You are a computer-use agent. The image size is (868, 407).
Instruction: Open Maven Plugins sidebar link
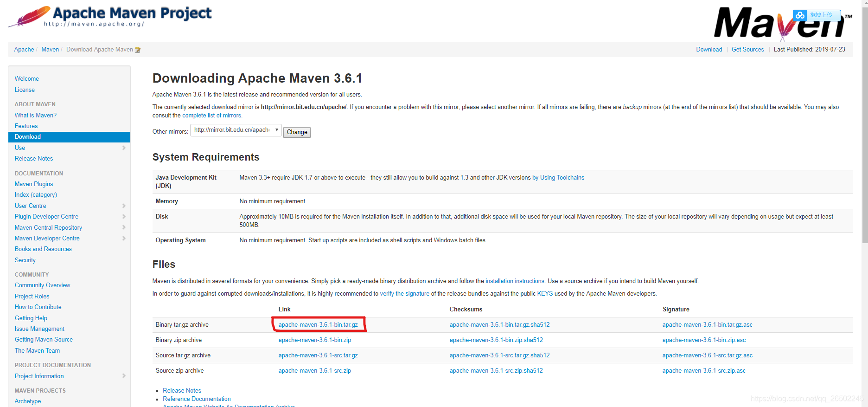(34, 184)
